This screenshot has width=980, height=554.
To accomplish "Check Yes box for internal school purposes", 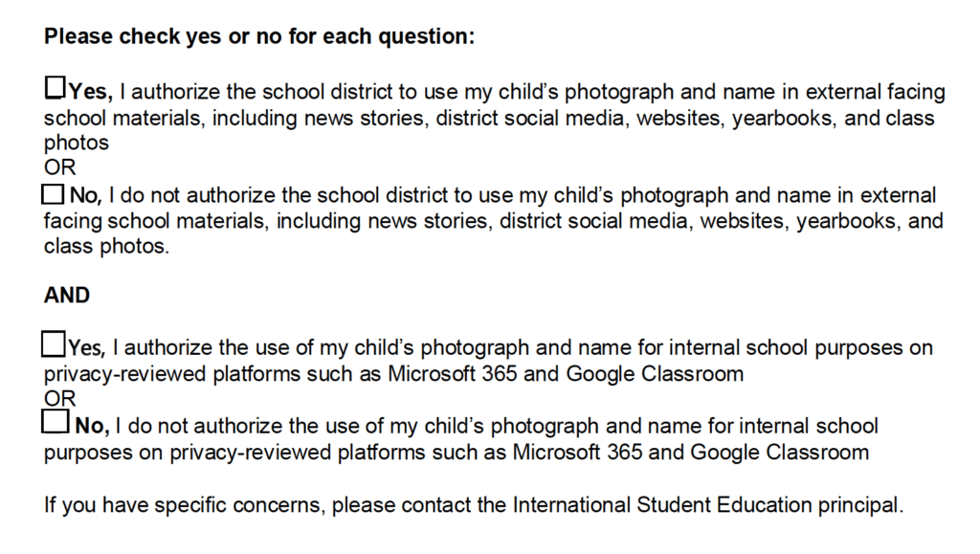I will tap(55, 344).
